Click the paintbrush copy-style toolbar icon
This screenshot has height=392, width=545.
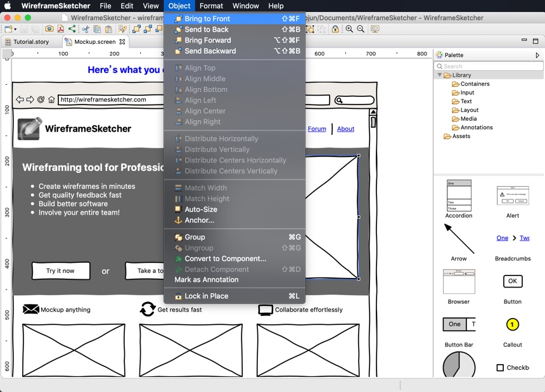click(x=122, y=29)
